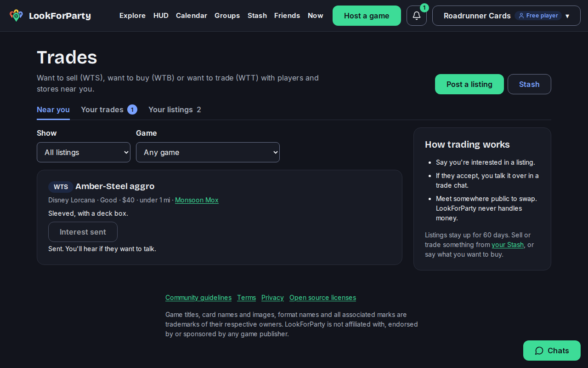Open the Game filter dropdown
588x368 pixels.
tap(208, 152)
